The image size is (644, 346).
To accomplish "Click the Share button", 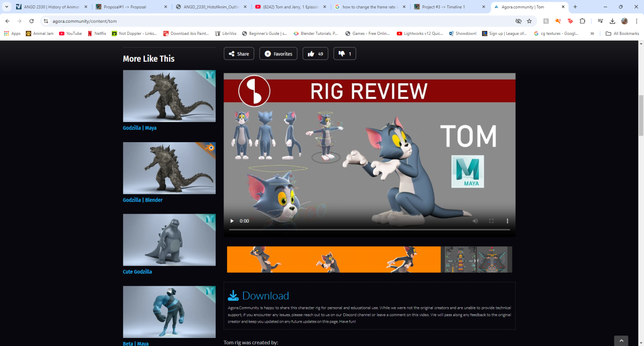I will [x=239, y=54].
